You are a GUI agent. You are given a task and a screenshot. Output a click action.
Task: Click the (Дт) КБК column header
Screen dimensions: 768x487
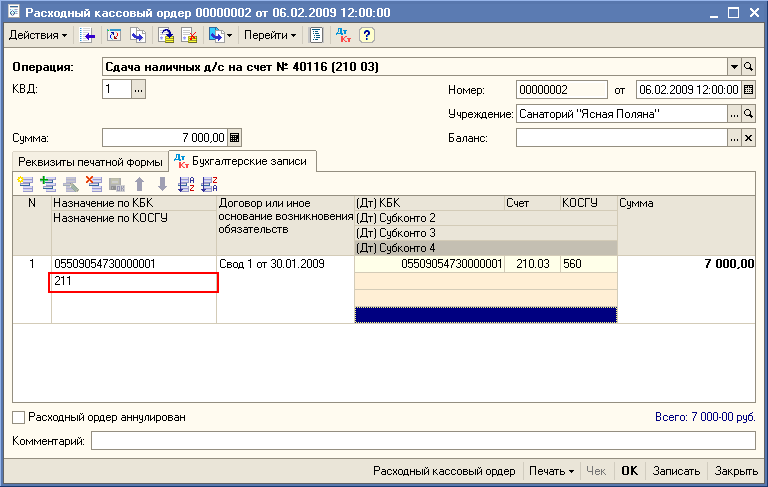pos(429,203)
